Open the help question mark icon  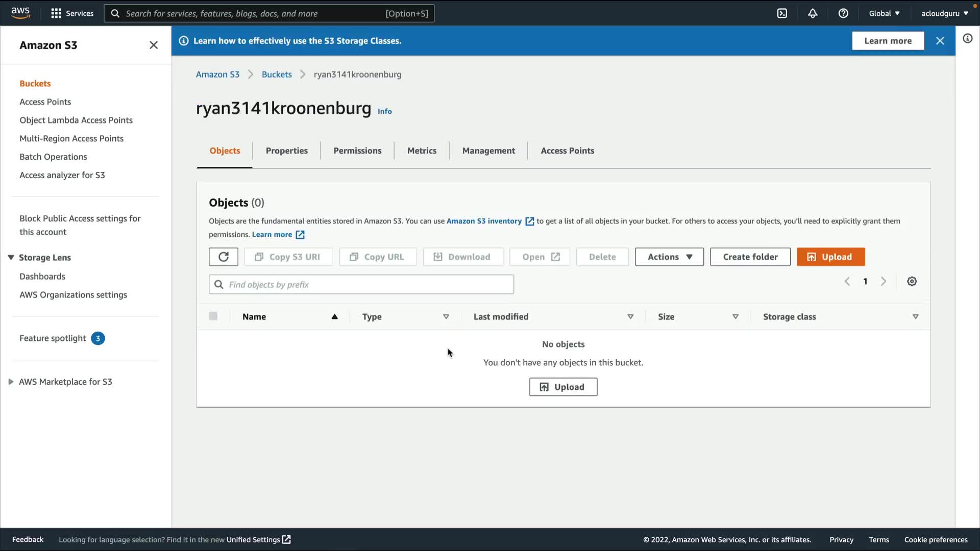[843, 13]
